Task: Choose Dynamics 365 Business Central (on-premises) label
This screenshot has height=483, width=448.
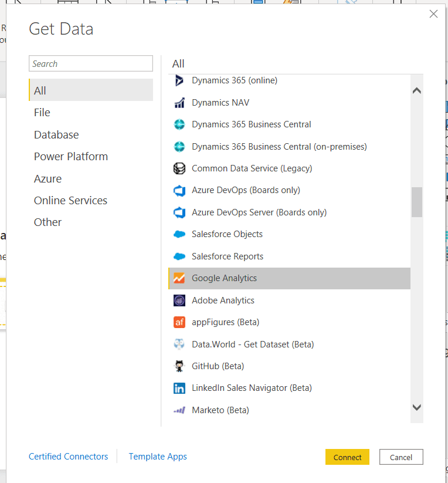Action: 279,147
